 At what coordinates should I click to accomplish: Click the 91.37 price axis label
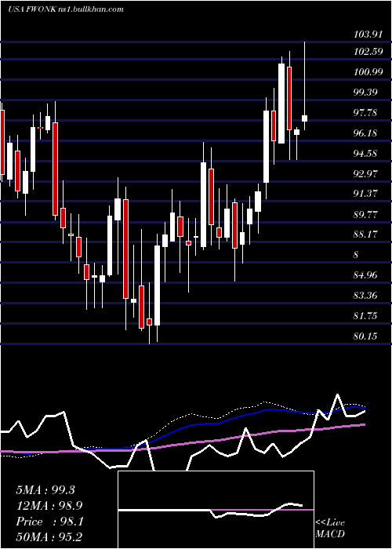pos(366,194)
